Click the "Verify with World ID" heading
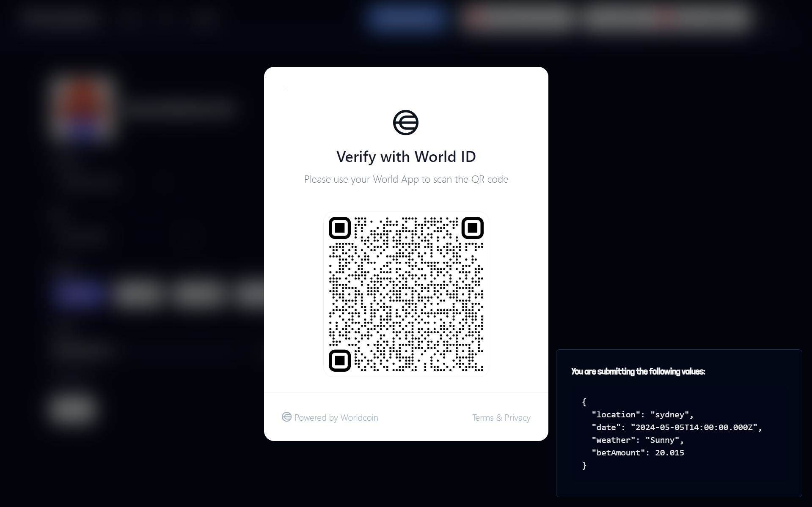The height and width of the screenshot is (507, 812). [406, 157]
